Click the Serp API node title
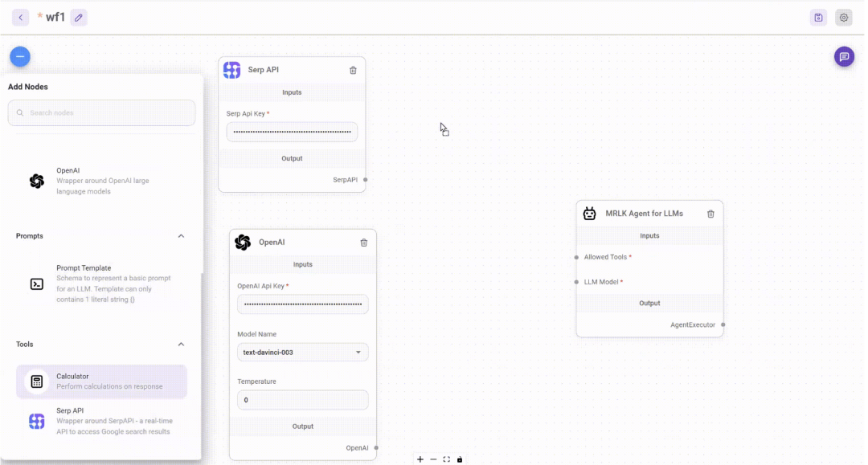The width and height of the screenshot is (868, 465). pos(264,70)
